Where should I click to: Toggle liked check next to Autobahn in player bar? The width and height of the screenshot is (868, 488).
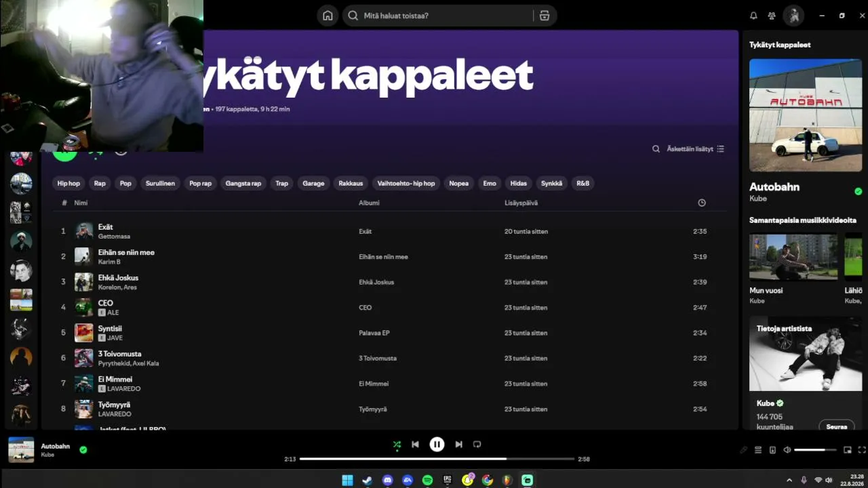pos(83,449)
